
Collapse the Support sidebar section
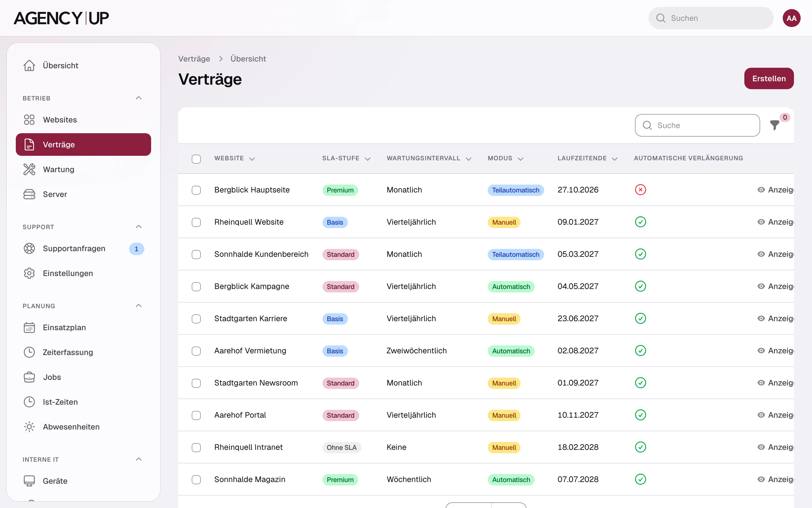(139, 227)
